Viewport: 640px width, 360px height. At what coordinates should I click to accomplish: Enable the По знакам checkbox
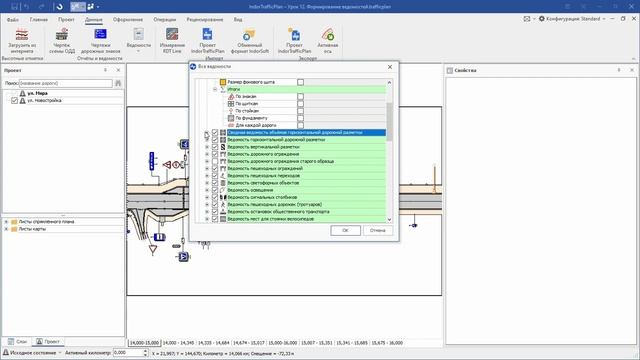[x=300, y=97]
